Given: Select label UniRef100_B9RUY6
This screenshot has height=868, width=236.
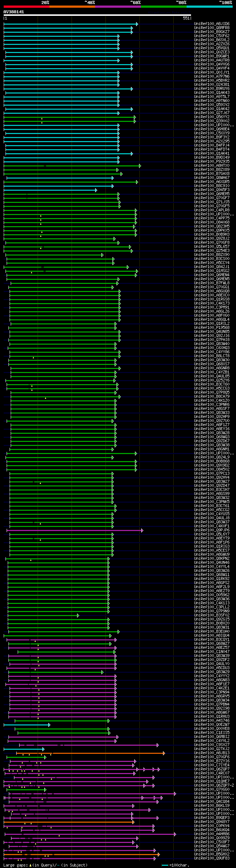Looking at the screenshot, I should [x=212, y=89].
